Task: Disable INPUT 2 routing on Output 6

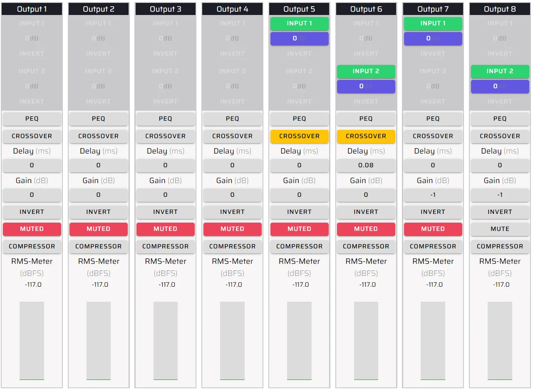Action: coord(366,71)
